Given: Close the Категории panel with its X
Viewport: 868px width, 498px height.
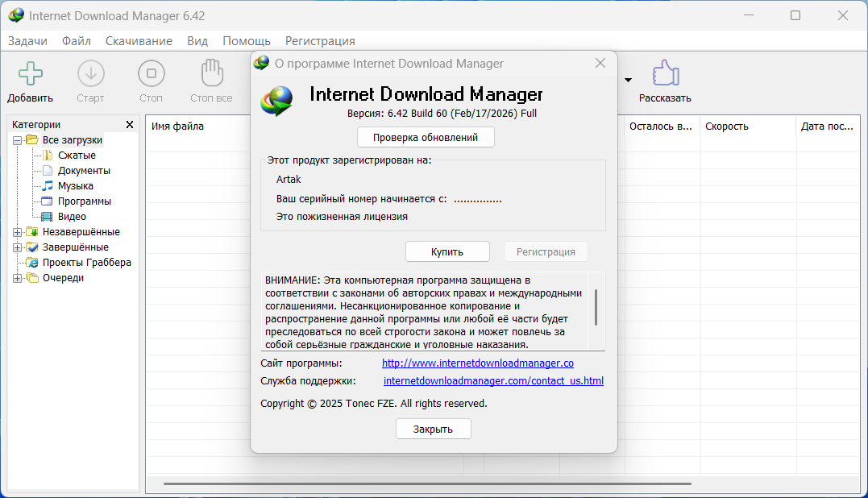Looking at the screenshot, I should (x=130, y=124).
